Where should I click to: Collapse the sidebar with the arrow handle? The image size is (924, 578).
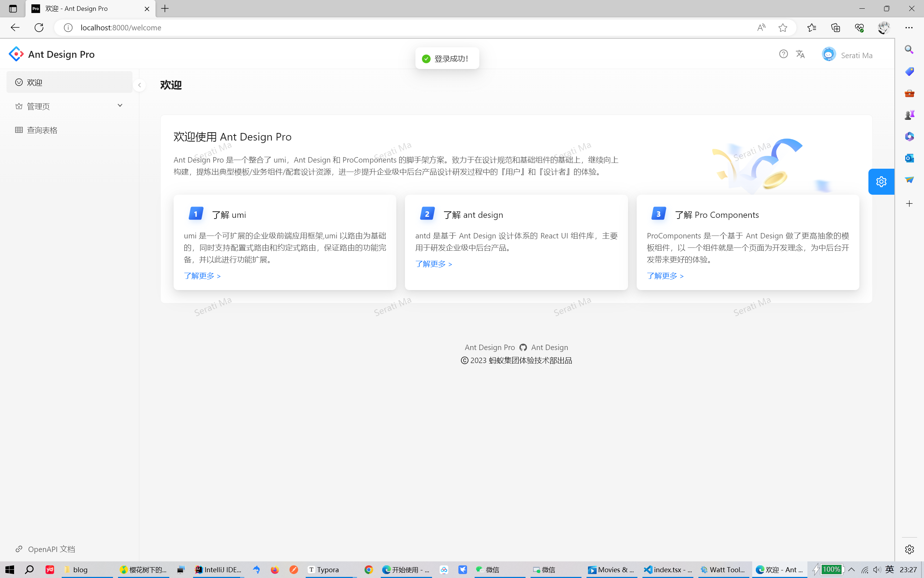tap(139, 85)
